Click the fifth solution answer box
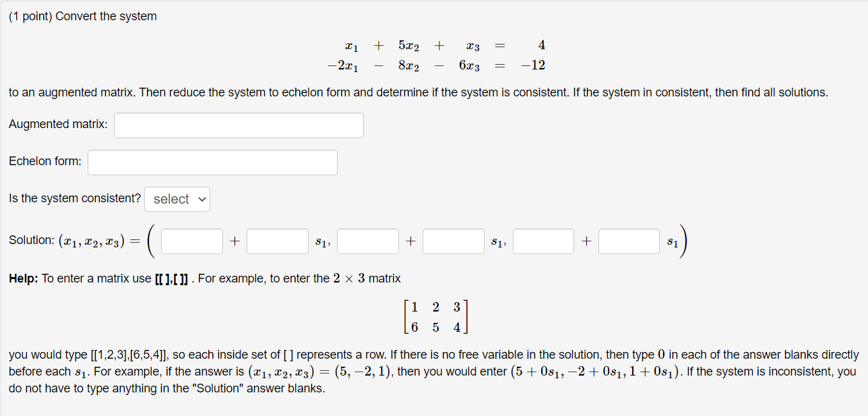The height and width of the screenshot is (416, 868). coord(543,241)
